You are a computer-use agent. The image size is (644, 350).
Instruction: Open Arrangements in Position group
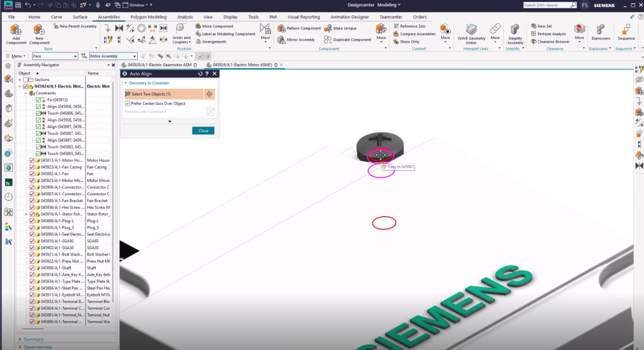pos(211,42)
